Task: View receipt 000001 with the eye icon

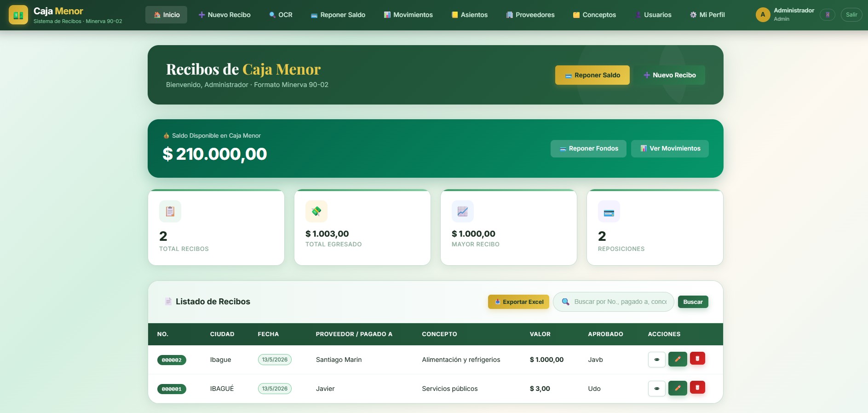Action: 656,389
